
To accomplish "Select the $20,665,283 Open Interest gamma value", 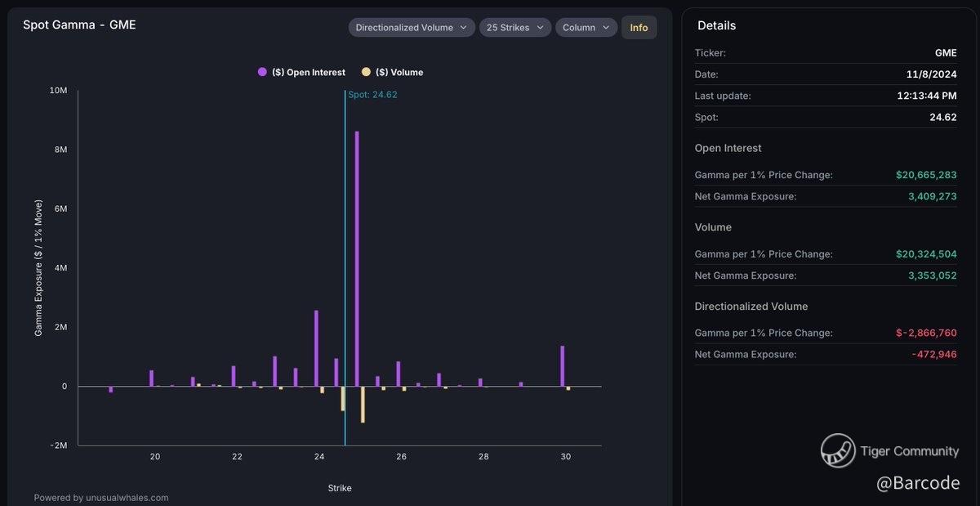I will coord(925,175).
